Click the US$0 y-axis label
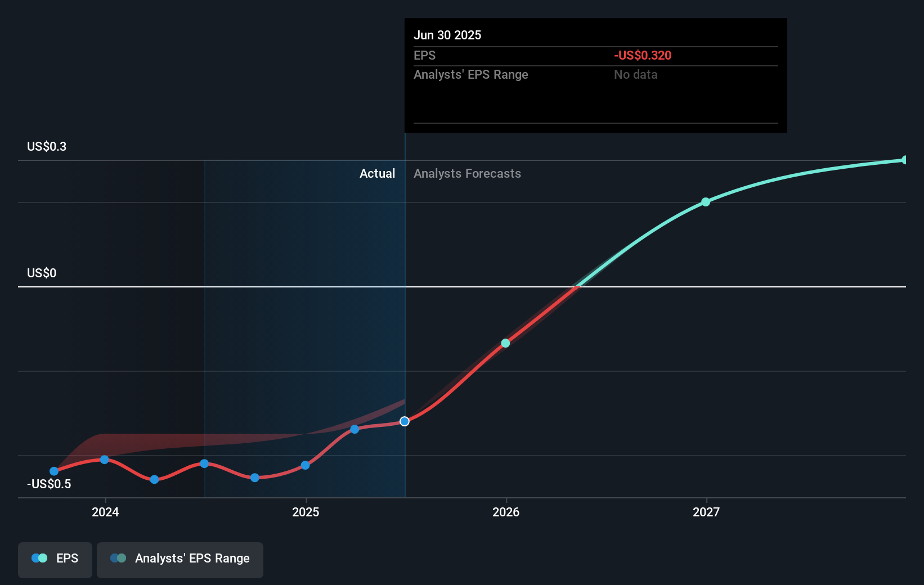 (x=42, y=273)
